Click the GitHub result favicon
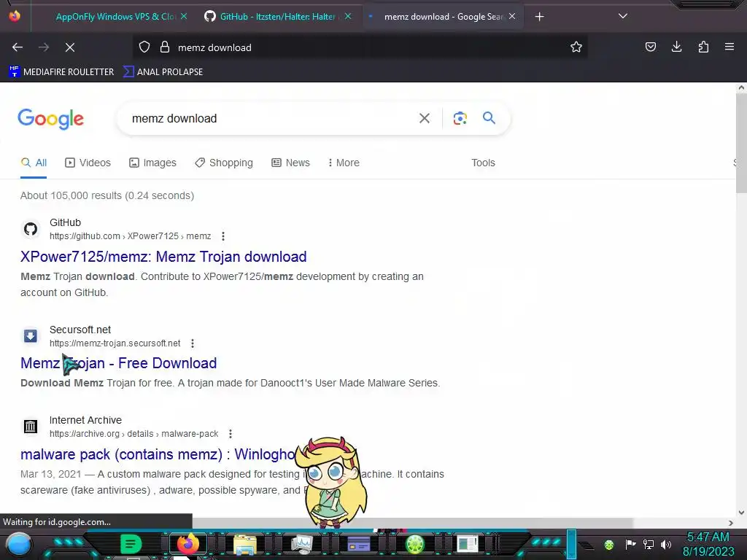 pyautogui.click(x=31, y=229)
